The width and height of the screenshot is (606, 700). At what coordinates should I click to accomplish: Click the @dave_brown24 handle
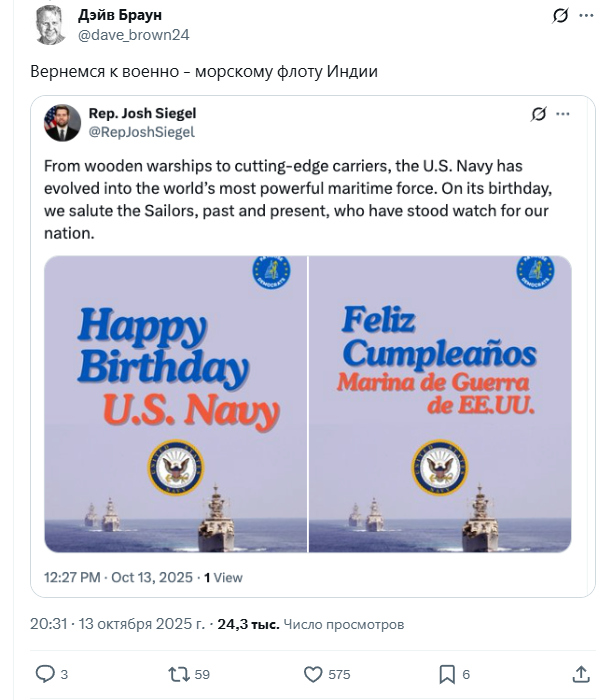tap(134, 34)
